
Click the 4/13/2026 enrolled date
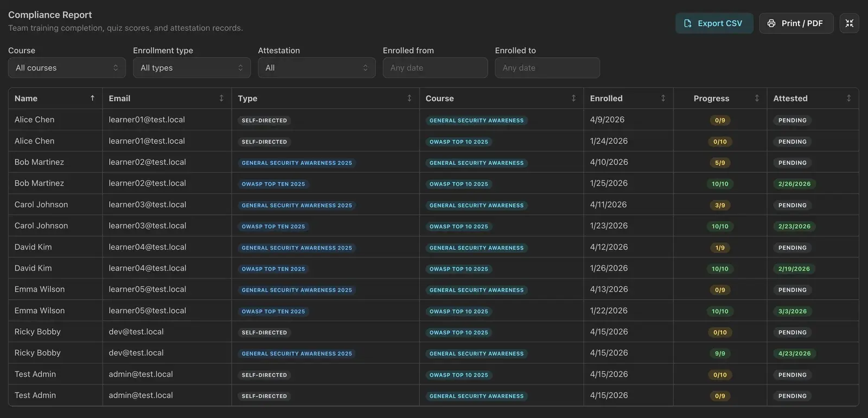coord(609,290)
